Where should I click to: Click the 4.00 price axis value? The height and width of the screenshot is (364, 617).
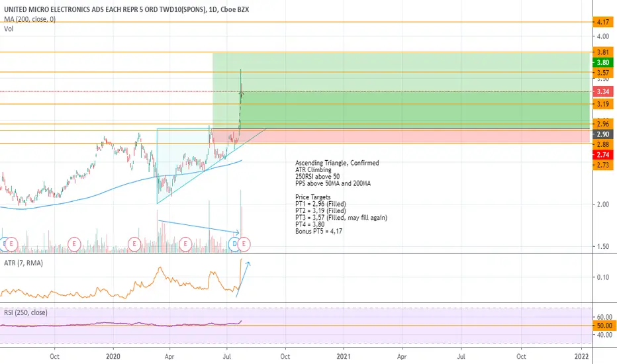click(603, 36)
